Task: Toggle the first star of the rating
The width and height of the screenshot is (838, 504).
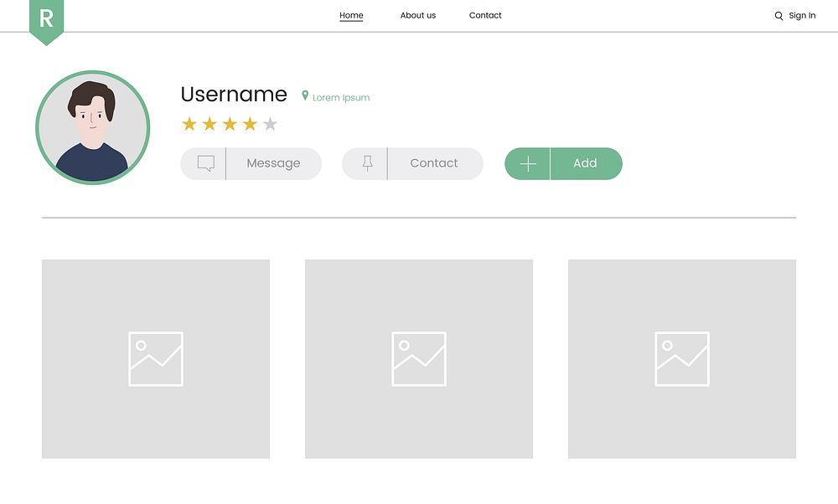Action: pos(188,123)
